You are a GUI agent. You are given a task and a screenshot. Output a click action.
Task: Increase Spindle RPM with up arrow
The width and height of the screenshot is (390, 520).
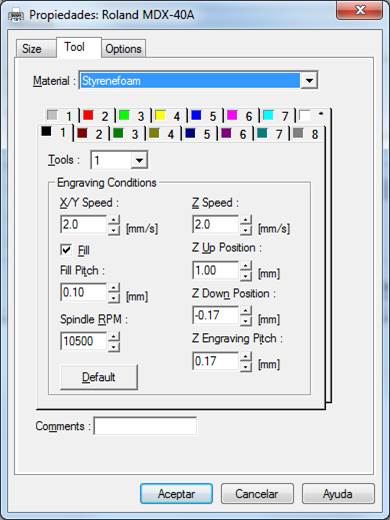coord(114,336)
